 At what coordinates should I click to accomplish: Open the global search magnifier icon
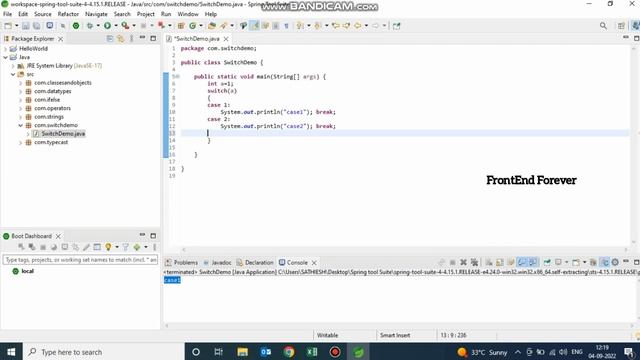[603, 26]
